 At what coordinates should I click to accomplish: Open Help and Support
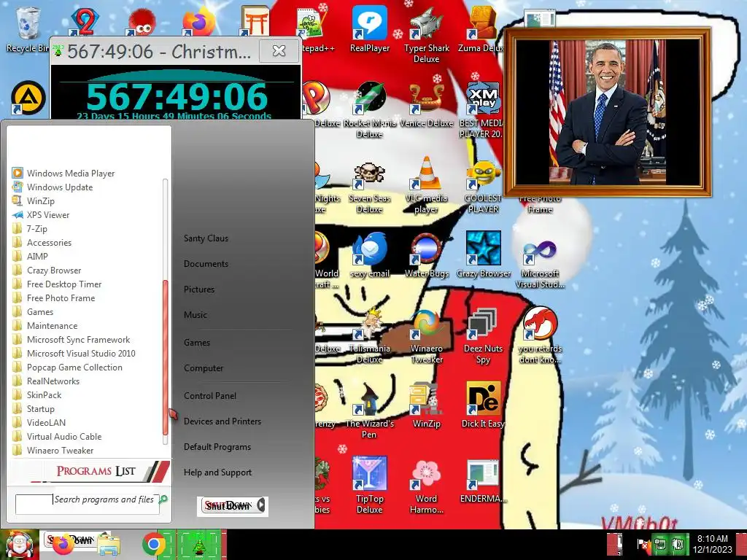[217, 472]
